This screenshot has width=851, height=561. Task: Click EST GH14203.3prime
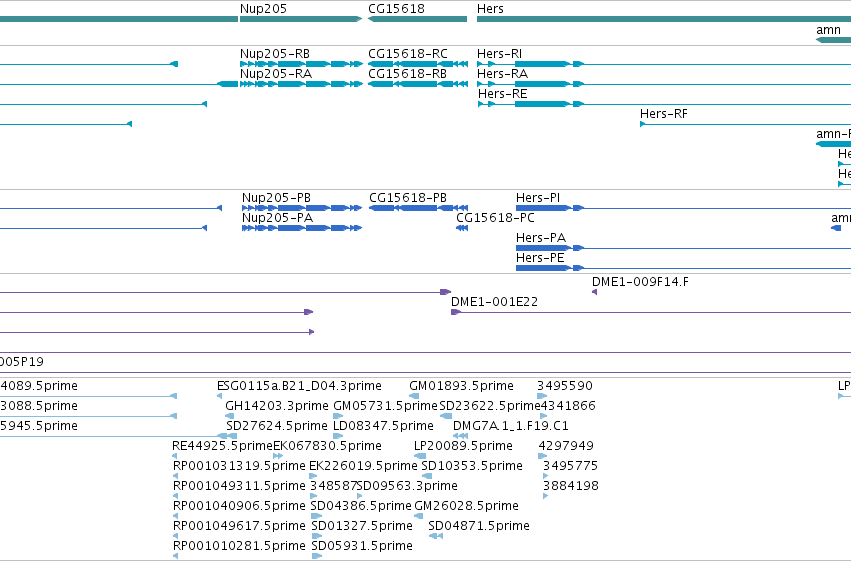click(x=277, y=406)
